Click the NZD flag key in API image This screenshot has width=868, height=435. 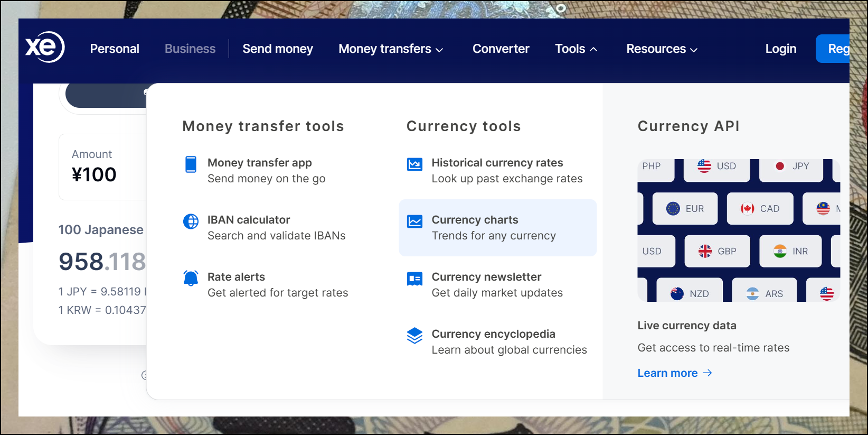[690, 290]
